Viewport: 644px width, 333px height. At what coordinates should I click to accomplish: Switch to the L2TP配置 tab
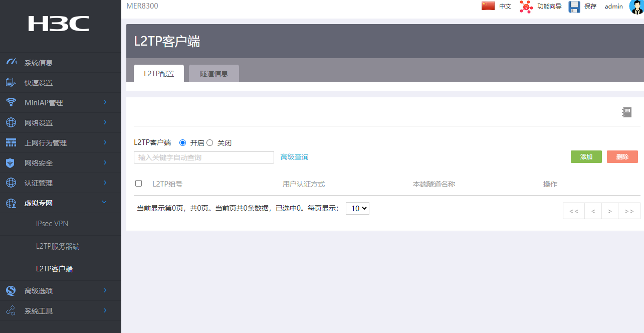click(159, 73)
